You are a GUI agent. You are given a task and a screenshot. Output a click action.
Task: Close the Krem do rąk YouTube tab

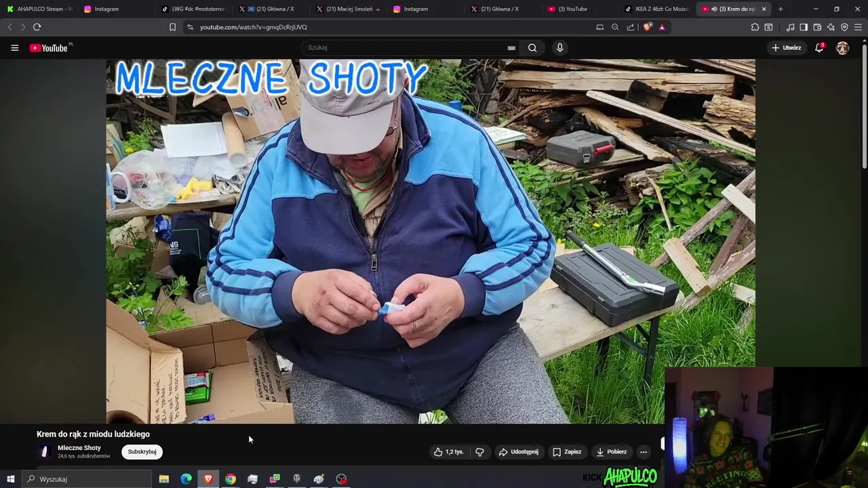point(764,9)
